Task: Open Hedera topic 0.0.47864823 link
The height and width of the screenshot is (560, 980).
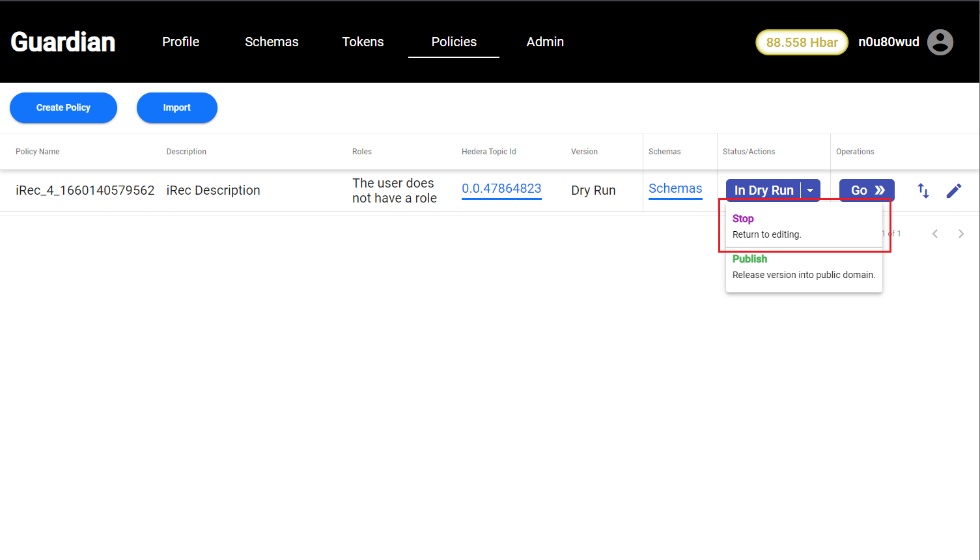Action: [501, 188]
